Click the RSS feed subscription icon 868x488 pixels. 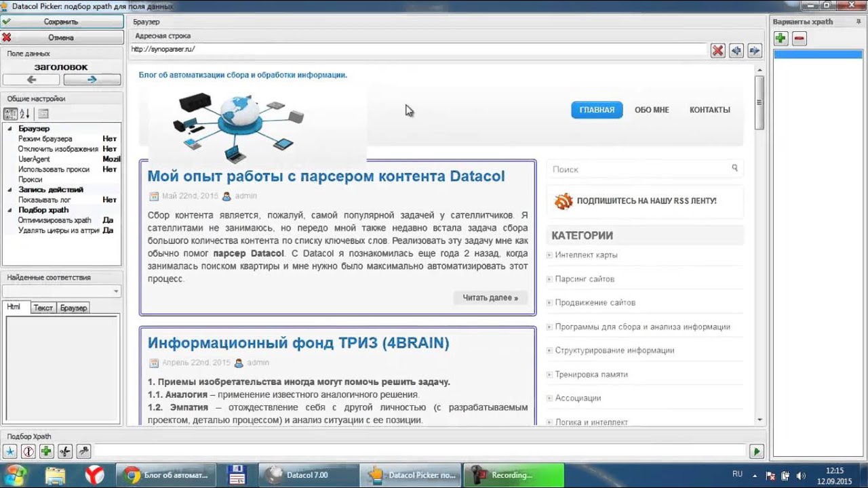click(564, 201)
